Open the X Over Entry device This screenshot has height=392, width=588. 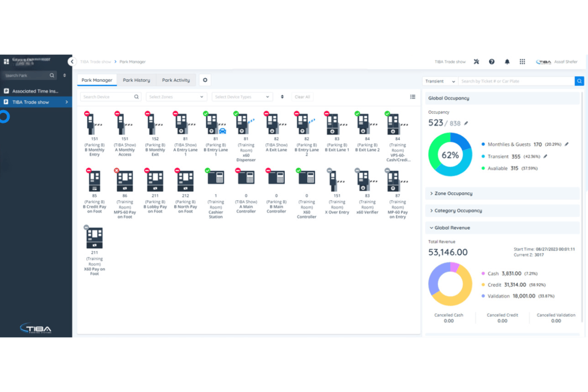coord(337,181)
